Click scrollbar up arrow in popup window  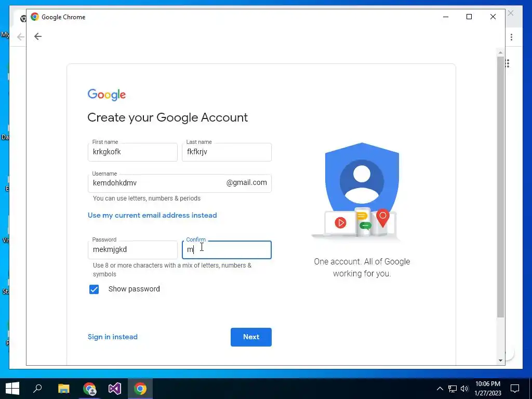(500, 52)
